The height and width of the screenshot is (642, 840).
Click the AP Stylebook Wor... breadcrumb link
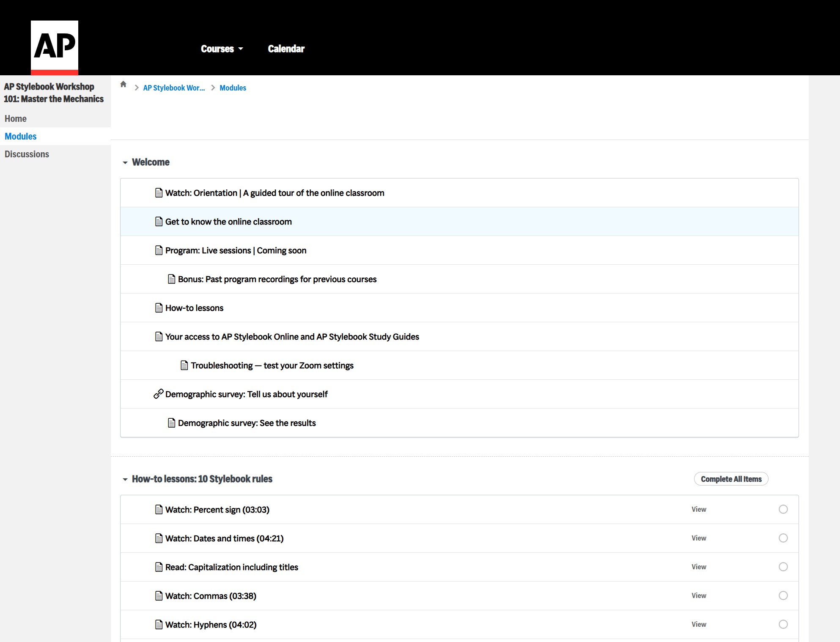point(174,88)
